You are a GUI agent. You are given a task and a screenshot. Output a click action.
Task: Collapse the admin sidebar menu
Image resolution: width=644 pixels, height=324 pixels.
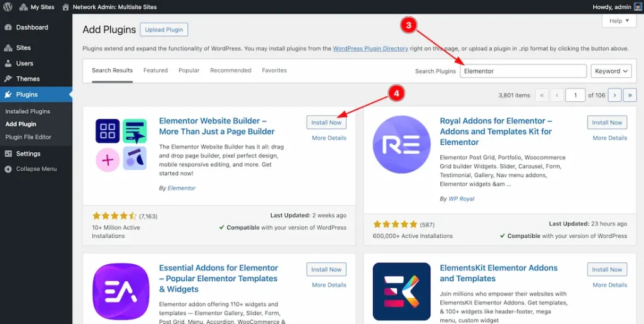36,169
